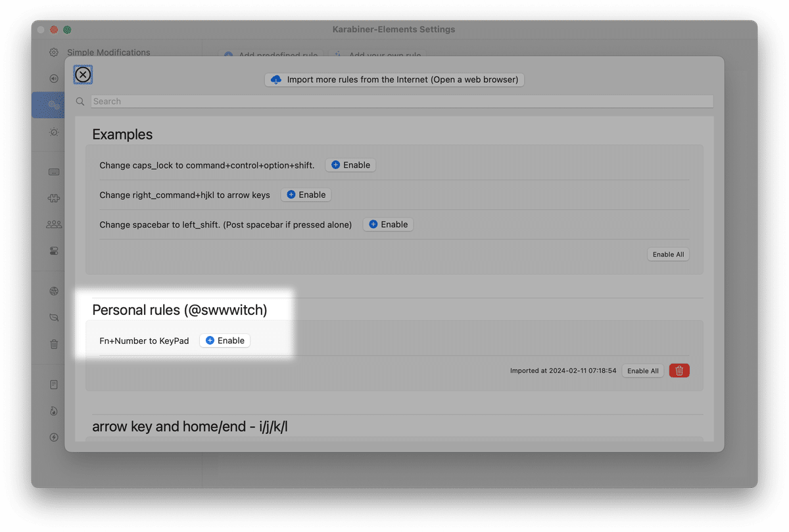Enable the right_command+hjkl to arrow keys rule
The image size is (789, 532).
(x=306, y=195)
